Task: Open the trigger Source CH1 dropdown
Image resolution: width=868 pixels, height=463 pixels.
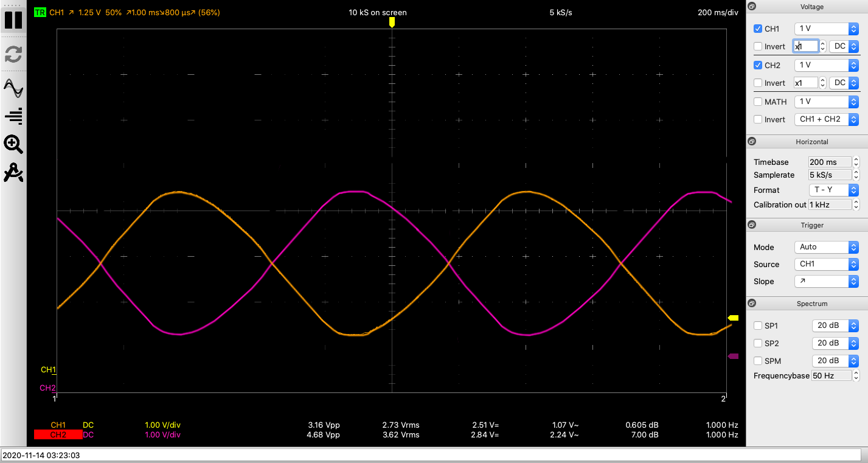Action: point(827,264)
